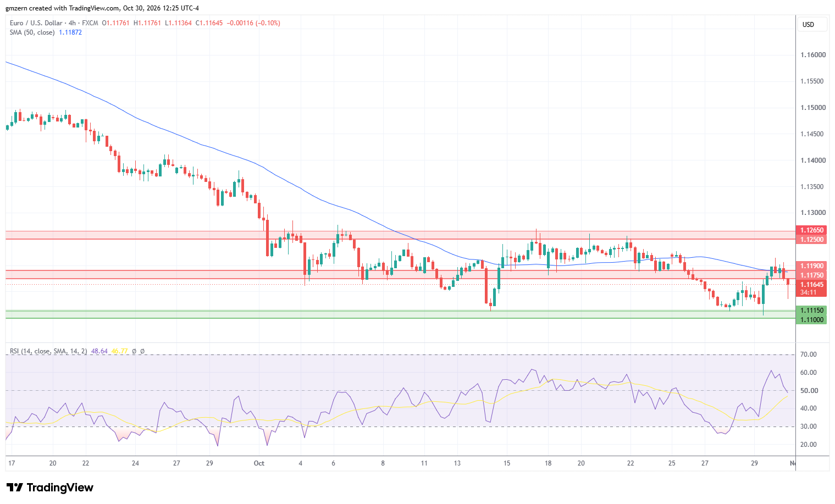The height and width of the screenshot is (504, 835).
Task: Click the 1.16000 price axis label
Action: pyautogui.click(x=813, y=55)
